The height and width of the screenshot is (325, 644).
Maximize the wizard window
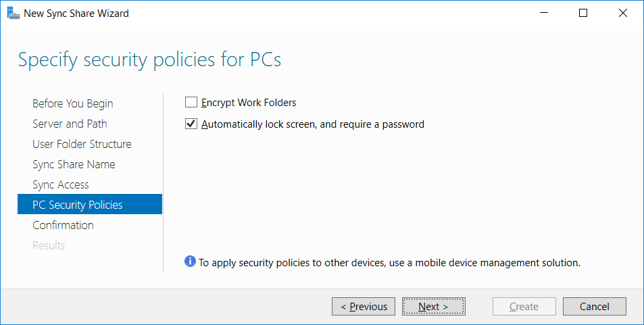pos(583,13)
